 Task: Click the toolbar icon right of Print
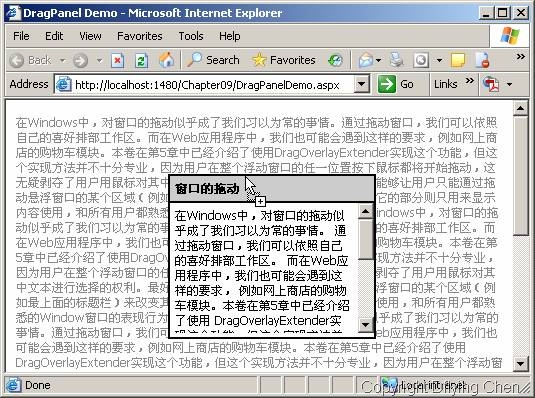tap(421, 61)
